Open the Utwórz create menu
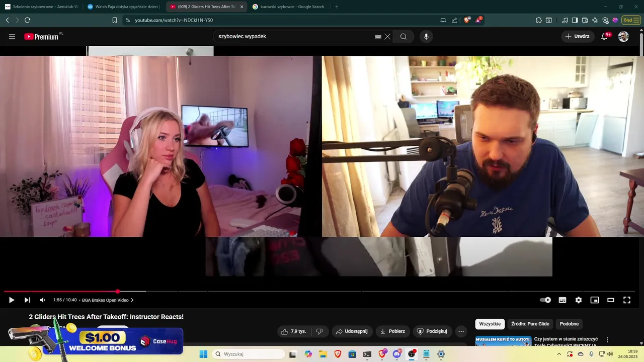Viewport: 644px width, 362px height. click(x=577, y=36)
